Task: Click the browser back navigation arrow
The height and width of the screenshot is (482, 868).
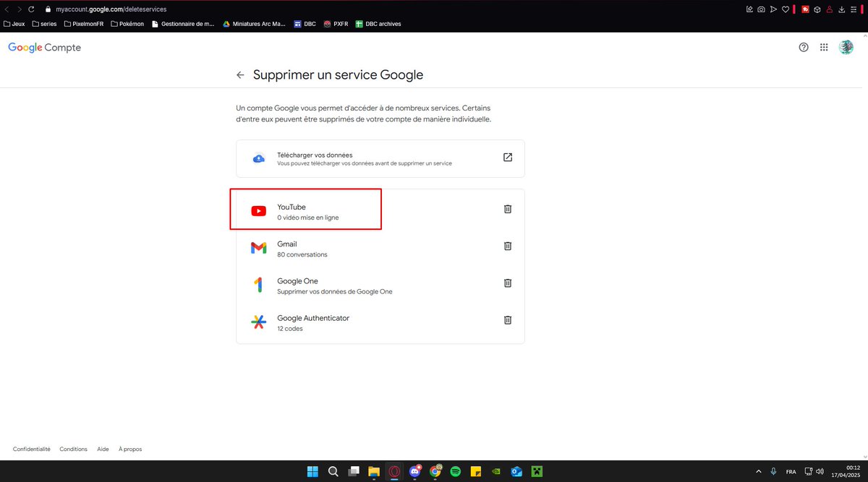Action: pos(7,9)
